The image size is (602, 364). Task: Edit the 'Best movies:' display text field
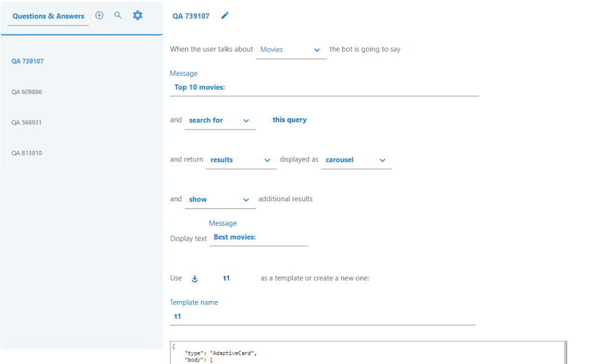click(x=259, y=238)
